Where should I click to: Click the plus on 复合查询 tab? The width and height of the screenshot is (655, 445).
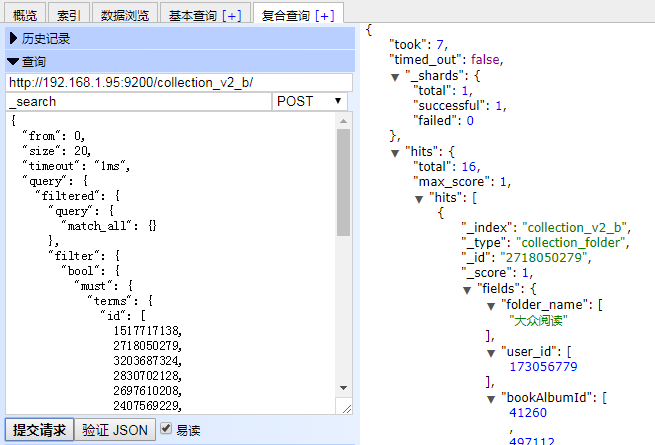[325, 15]
